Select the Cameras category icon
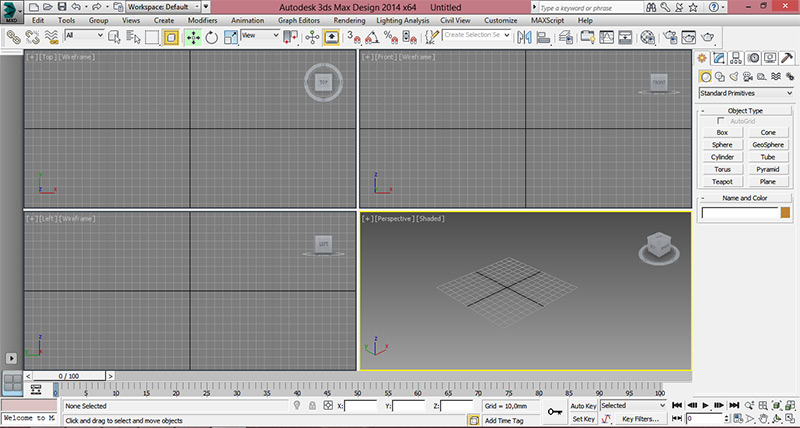 click(748, 77)
